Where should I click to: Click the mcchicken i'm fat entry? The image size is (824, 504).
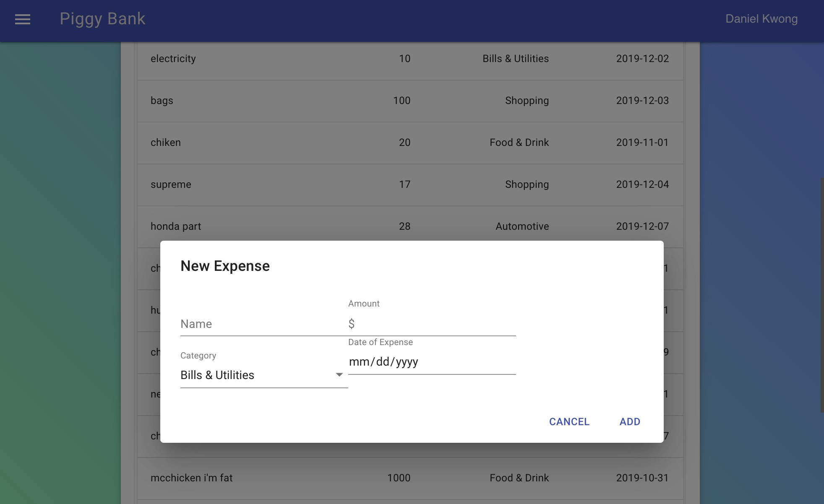(x=191, y=478)
